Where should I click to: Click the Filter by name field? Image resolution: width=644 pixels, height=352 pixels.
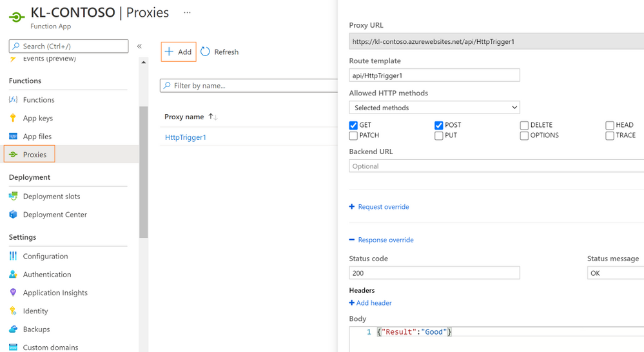coord(249,86)
